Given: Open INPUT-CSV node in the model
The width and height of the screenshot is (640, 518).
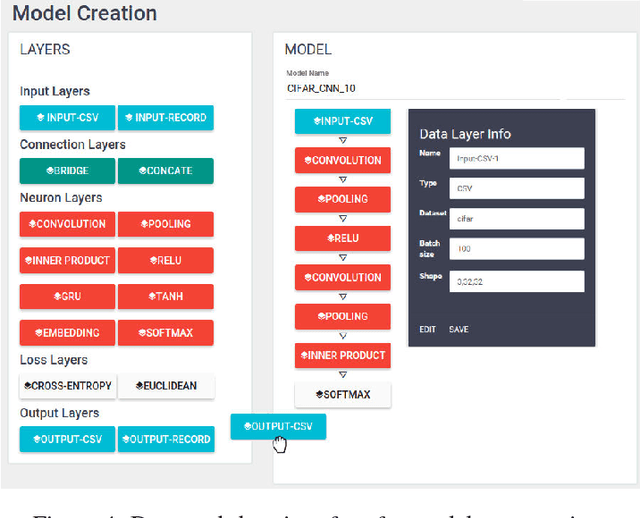Looking at the screenshot, I should point(343,121).
